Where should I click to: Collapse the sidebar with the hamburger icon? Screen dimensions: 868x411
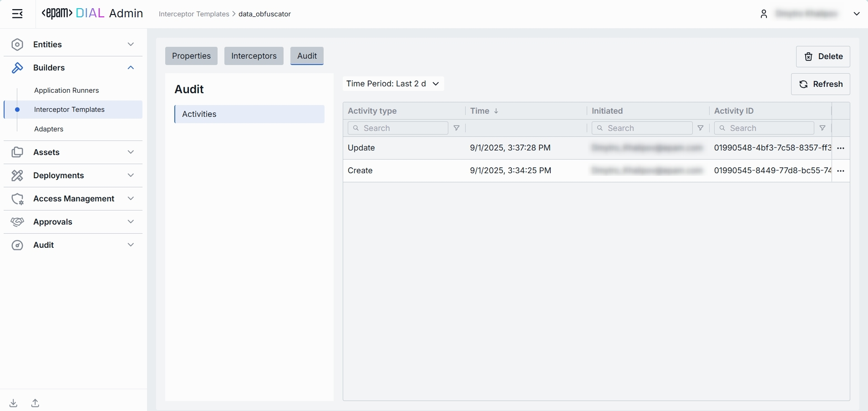(17, 14)
